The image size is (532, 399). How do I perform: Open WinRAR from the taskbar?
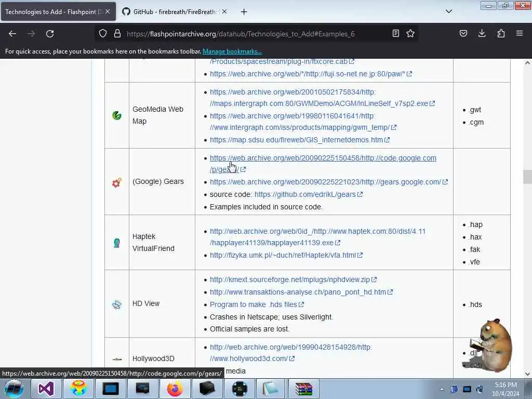(303, 389)
